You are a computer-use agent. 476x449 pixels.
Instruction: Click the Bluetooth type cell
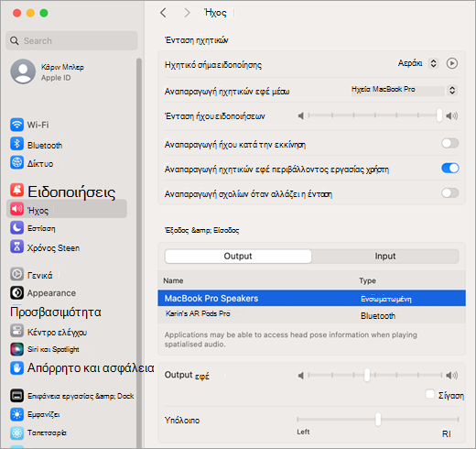pyautogui.click(x=378, y=315)
